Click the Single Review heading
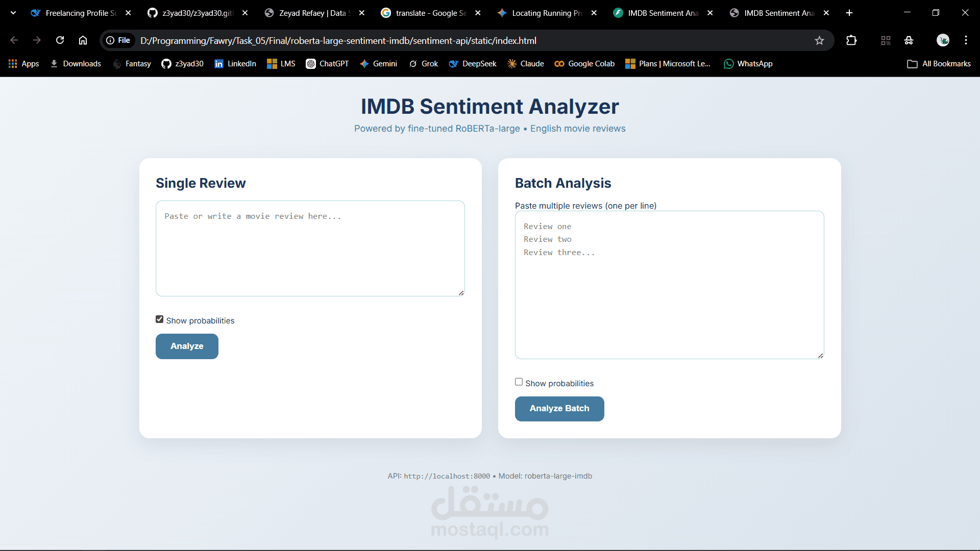The image size is (980, 551). (x=201, y=183)
